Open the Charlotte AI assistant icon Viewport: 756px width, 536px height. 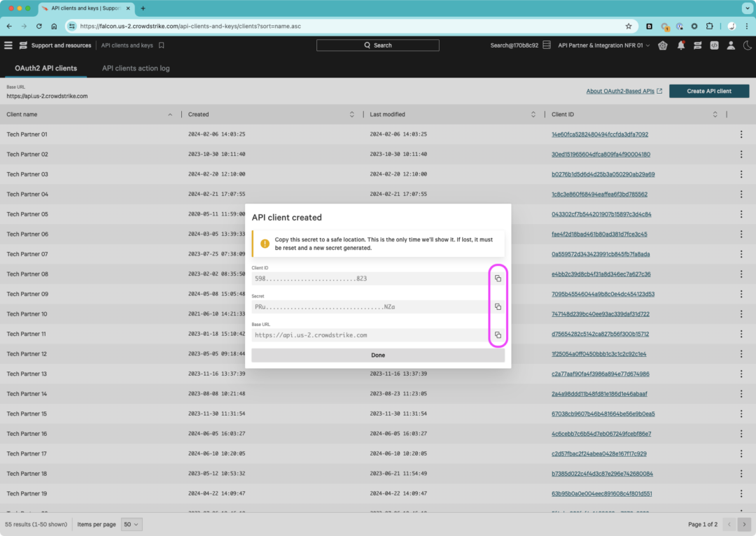coord(663,45)
